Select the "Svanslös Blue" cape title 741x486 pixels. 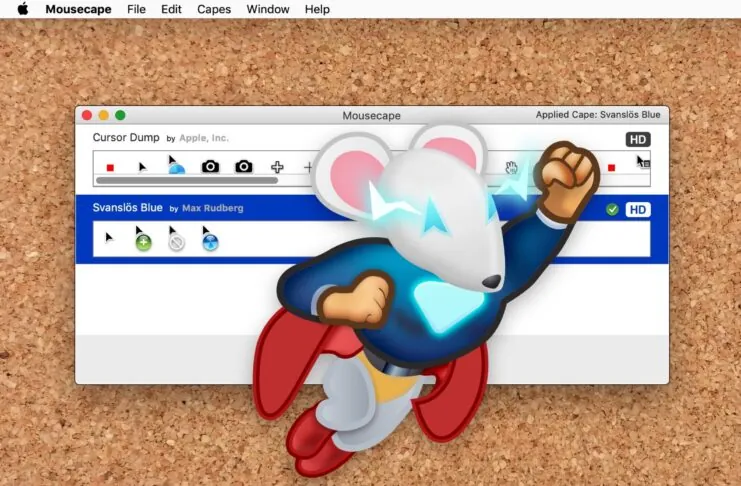(128, 208)
